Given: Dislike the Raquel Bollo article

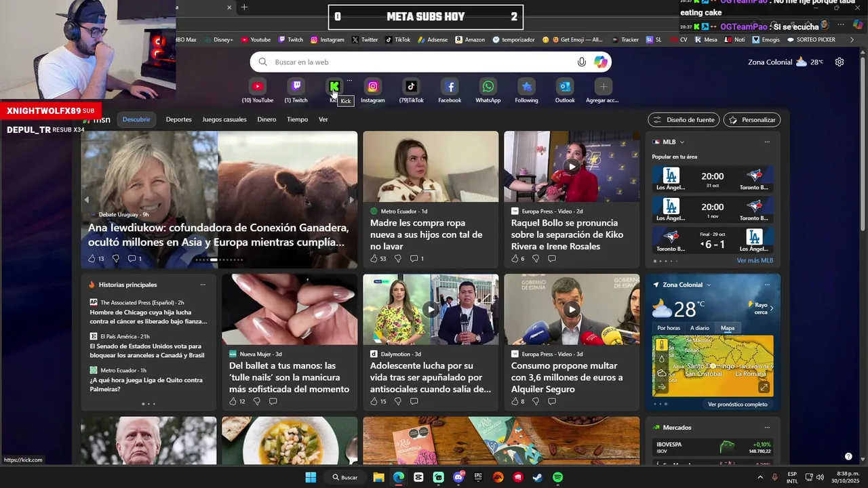Looking at the screenshot, I should tap(536, 259).
